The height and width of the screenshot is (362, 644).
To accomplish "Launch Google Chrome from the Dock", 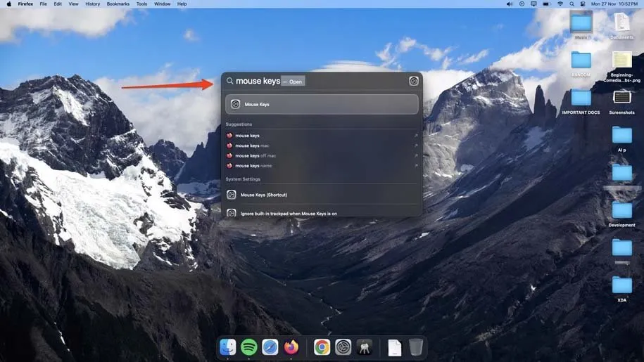I will pyautogui.click(x=322, y=347).
